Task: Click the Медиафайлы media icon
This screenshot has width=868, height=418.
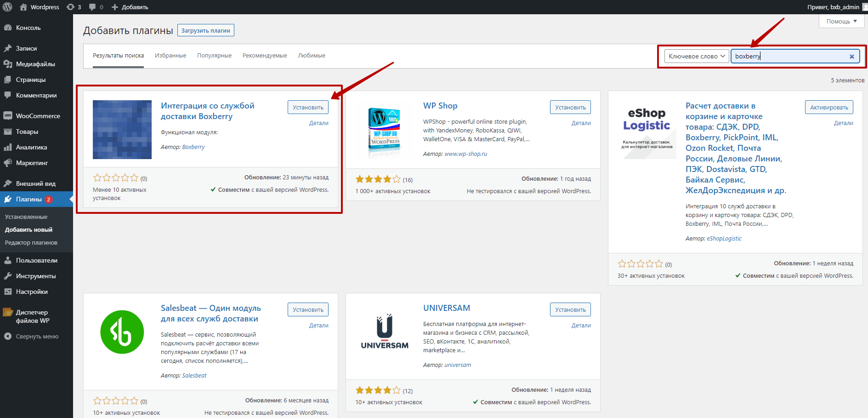Action: (8, 64)
